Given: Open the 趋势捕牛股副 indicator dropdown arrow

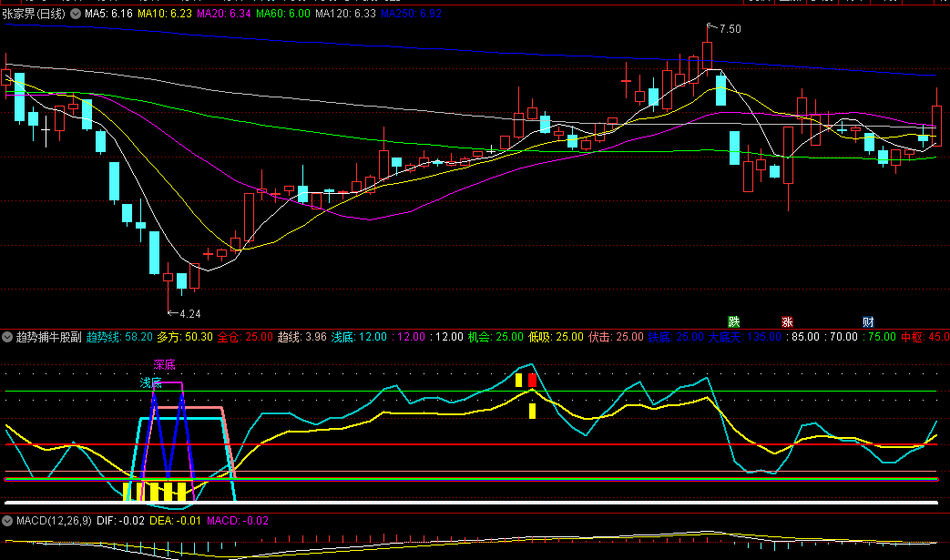Looking at the screenshot, I should (7, 337).
